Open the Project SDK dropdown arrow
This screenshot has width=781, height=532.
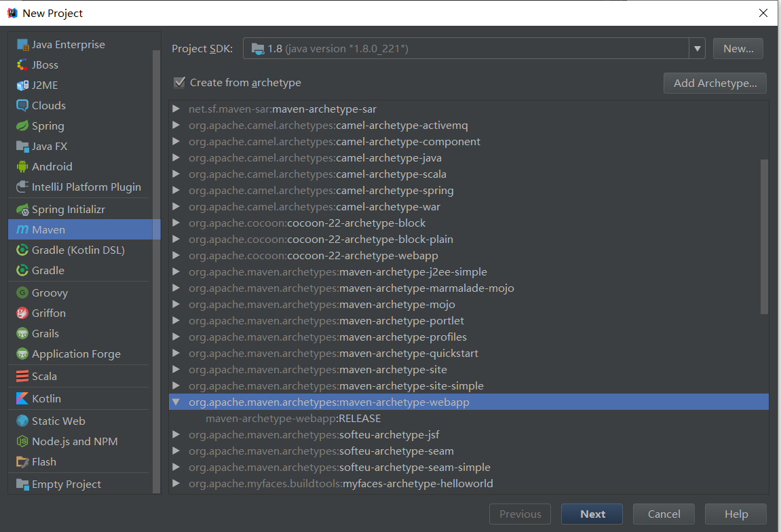[698, 49]
